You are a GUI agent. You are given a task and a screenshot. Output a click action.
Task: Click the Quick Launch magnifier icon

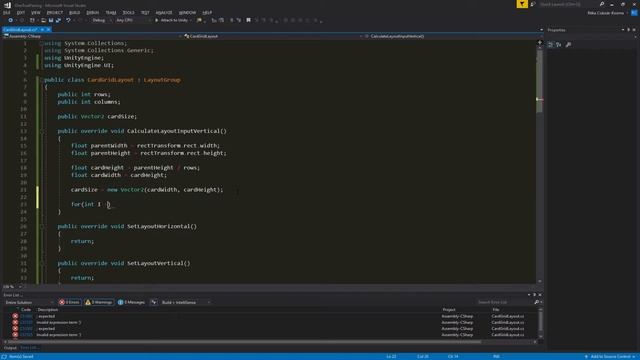(602, 4)
